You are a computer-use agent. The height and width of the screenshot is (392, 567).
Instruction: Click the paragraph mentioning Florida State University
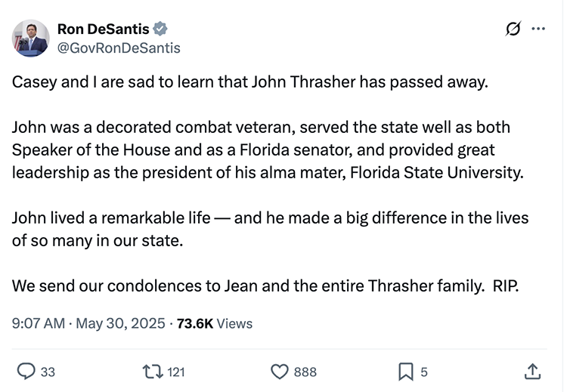[x=267, y=150]
